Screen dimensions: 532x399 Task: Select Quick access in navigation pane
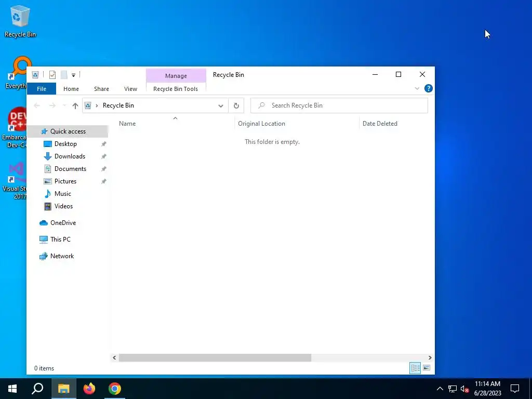click(x=68, y=131)
